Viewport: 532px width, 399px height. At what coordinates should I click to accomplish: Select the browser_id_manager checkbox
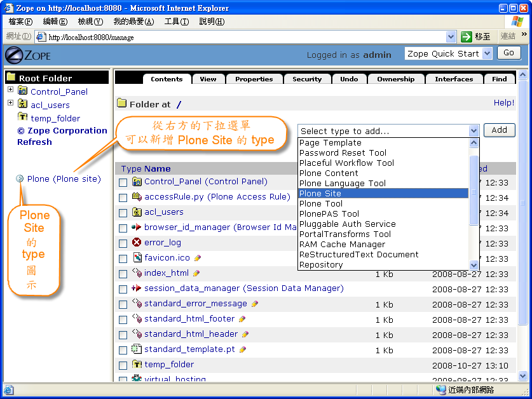[x=123, y=228]
